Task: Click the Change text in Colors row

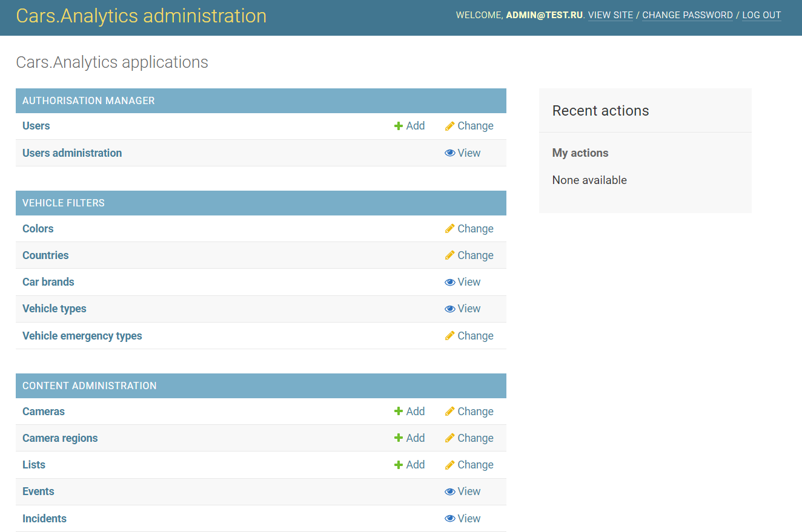Action: (x=476, y=229)
